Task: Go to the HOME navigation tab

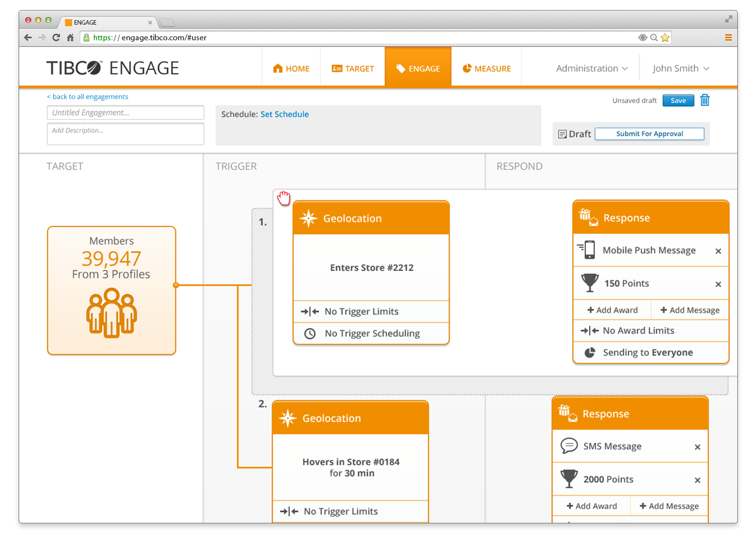Action: tap(291, 69)
